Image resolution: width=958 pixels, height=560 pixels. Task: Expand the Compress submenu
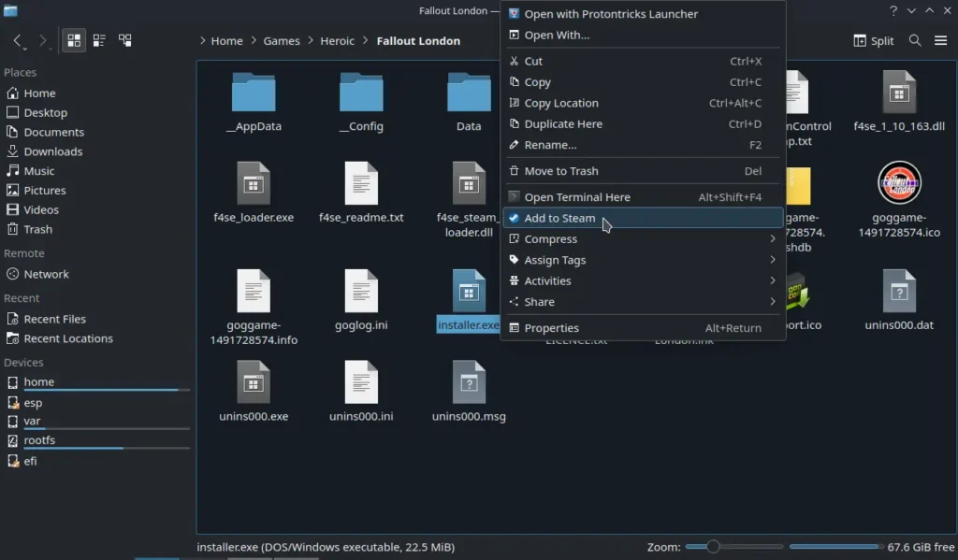[643, 238]
